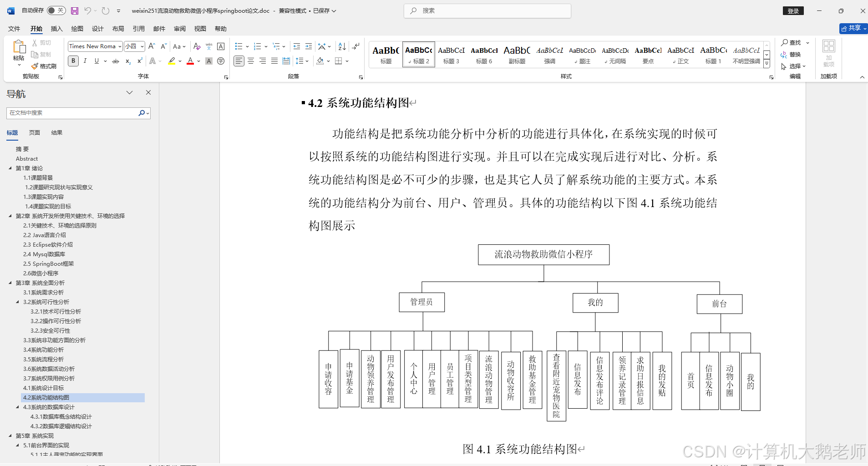Collapse the 第3章 系统全面分析 heading
The height and width of the screenshot is (466, 868).
[10, 283]
